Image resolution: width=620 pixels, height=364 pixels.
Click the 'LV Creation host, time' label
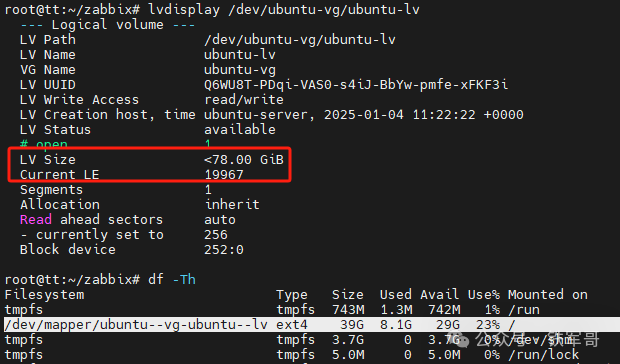(108, 115)
